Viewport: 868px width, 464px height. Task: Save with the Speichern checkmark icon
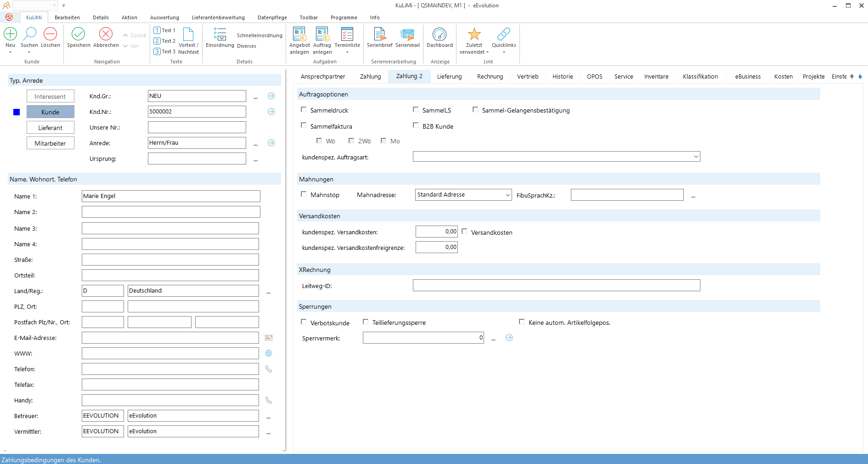pos(79,34)
